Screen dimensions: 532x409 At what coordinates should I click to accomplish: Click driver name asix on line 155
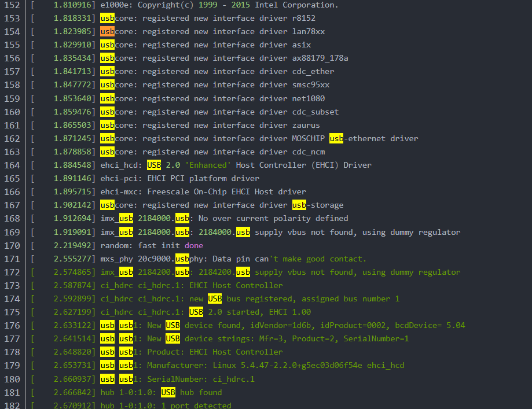click(301, 45)
